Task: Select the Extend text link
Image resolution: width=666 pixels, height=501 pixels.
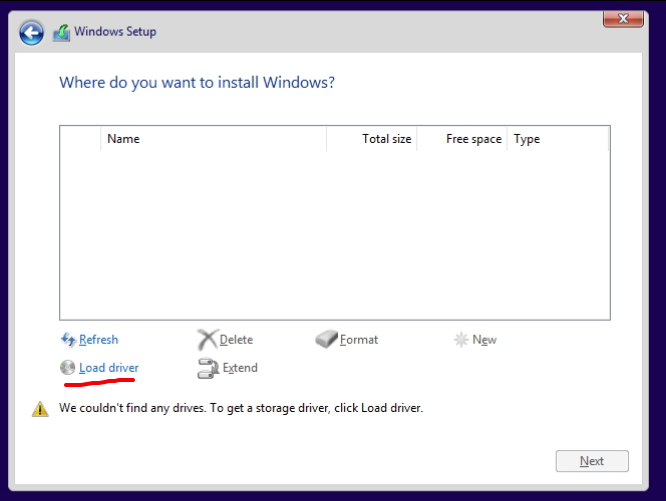Action: [x=240, y=368]
